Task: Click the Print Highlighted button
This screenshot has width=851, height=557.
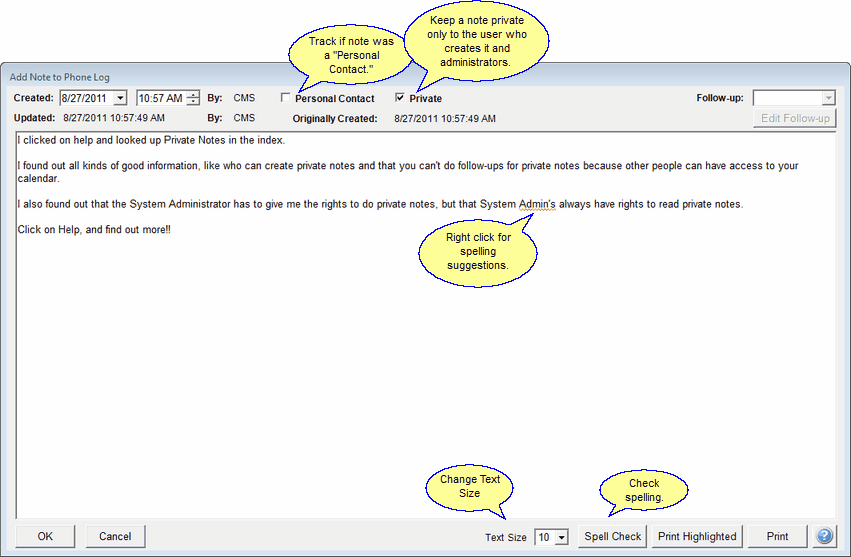Action: (697, 536)
